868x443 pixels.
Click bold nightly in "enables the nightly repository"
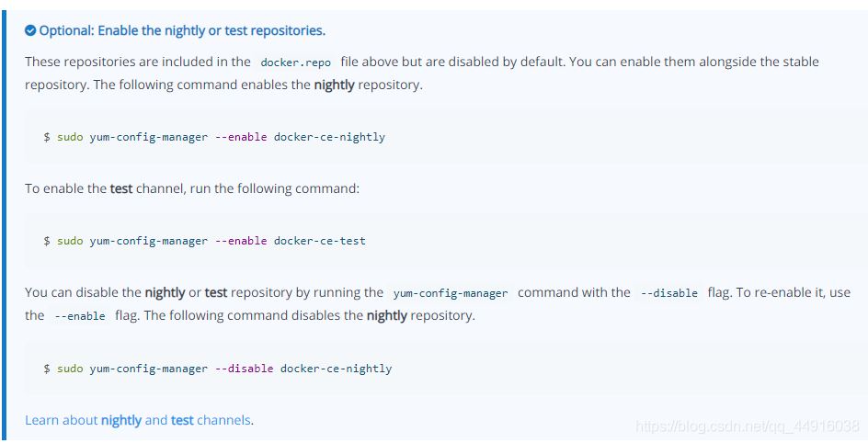(x=334, y=85)
